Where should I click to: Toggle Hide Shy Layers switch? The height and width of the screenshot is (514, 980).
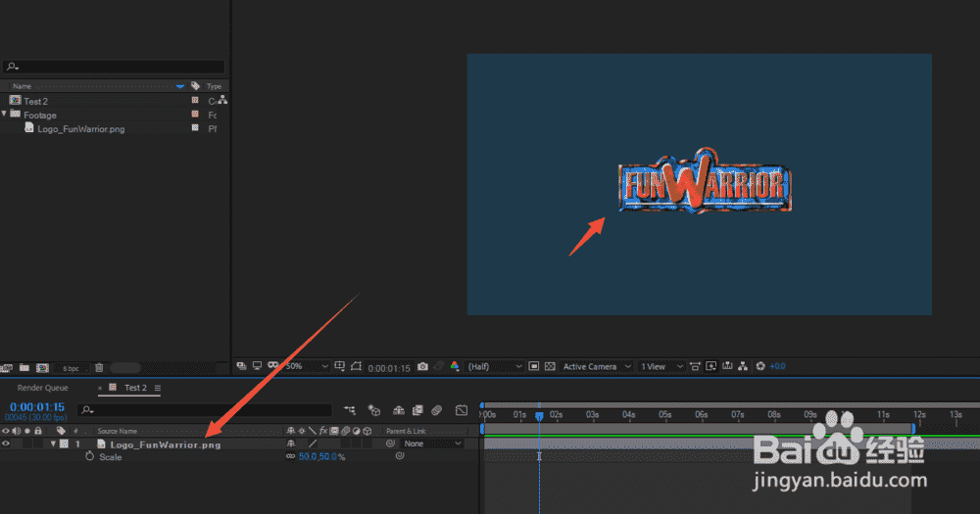398,410
